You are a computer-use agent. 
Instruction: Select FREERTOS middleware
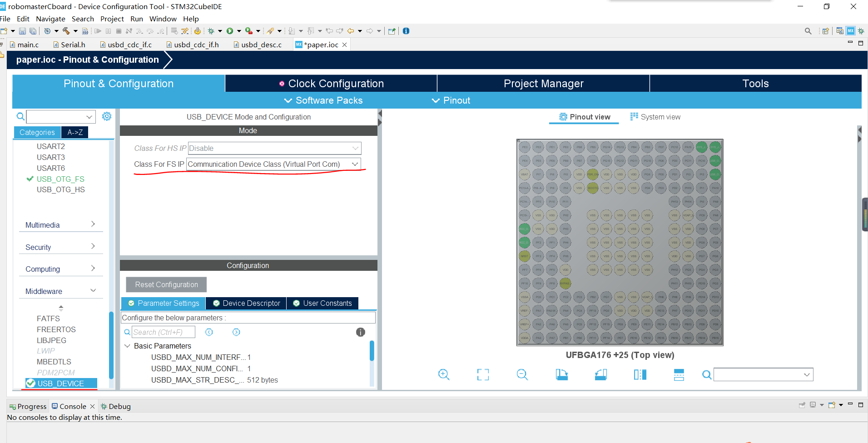(56, 329)
